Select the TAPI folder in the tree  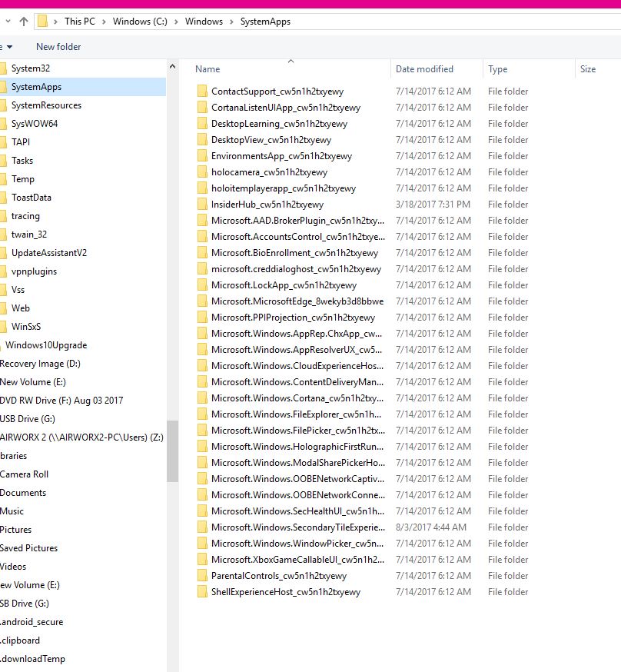tap(21, 142)
